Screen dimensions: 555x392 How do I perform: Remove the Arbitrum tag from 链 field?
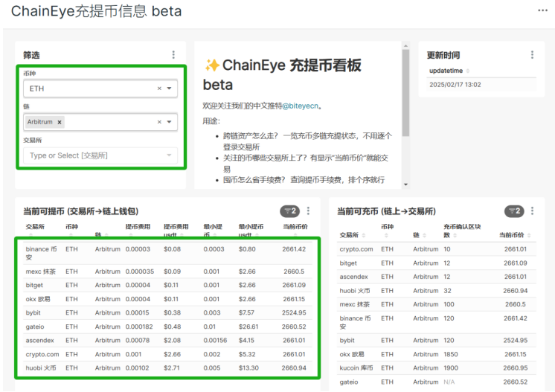60,122
